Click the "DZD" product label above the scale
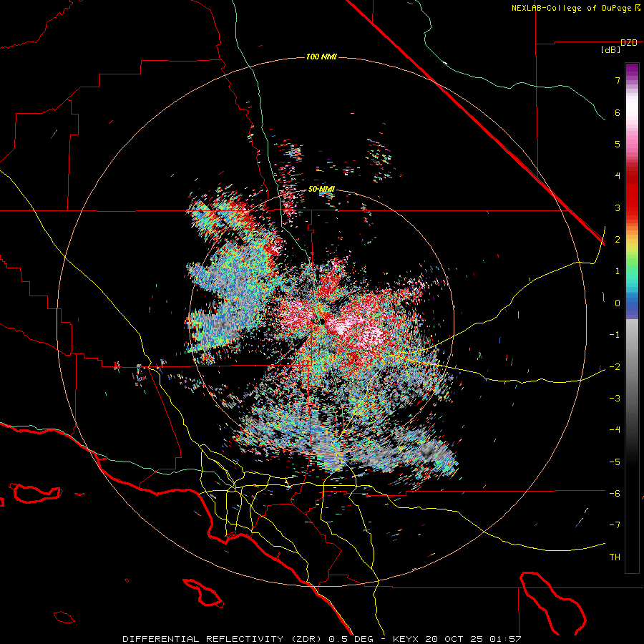Screen dimensions: 644x644 coord(629,43)
